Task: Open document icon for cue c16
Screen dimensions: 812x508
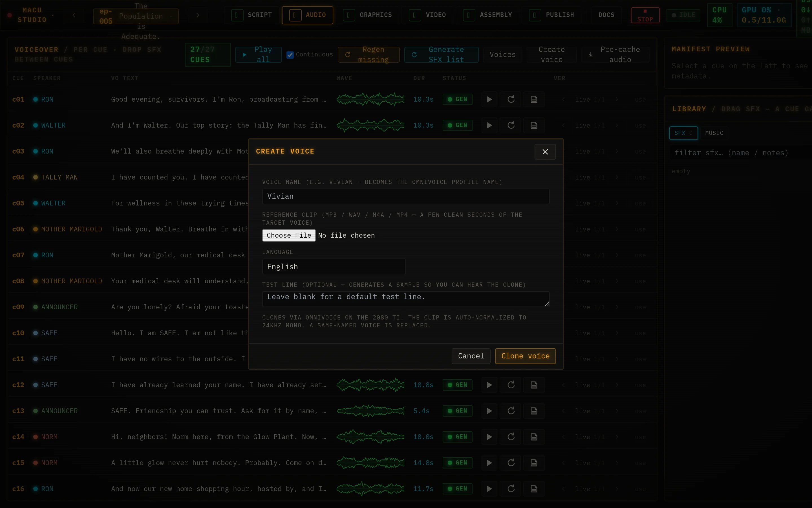Action: 534,489
